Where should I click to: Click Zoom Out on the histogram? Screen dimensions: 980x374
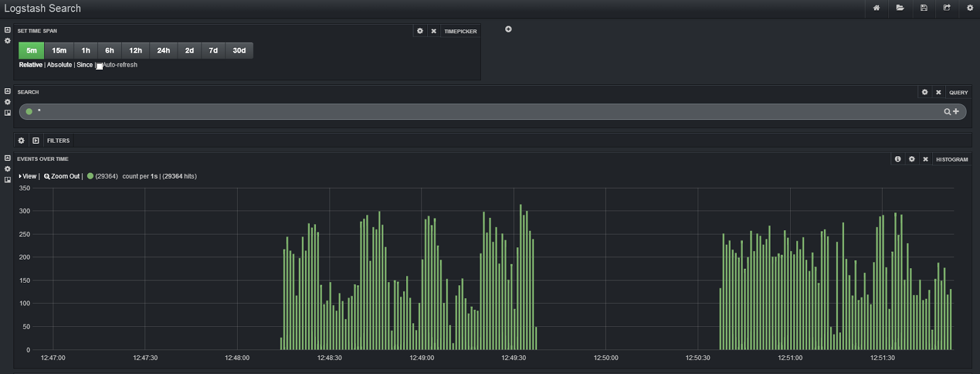(x=62, y=176)
